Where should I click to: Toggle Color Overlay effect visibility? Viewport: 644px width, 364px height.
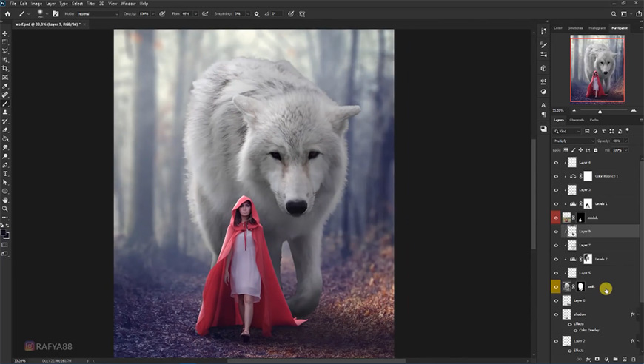575,331
